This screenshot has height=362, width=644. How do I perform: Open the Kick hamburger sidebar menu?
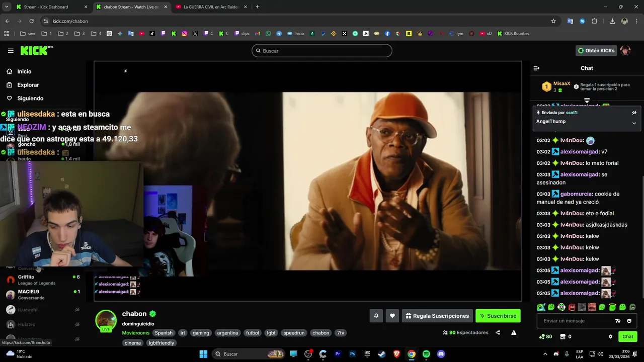11,51
